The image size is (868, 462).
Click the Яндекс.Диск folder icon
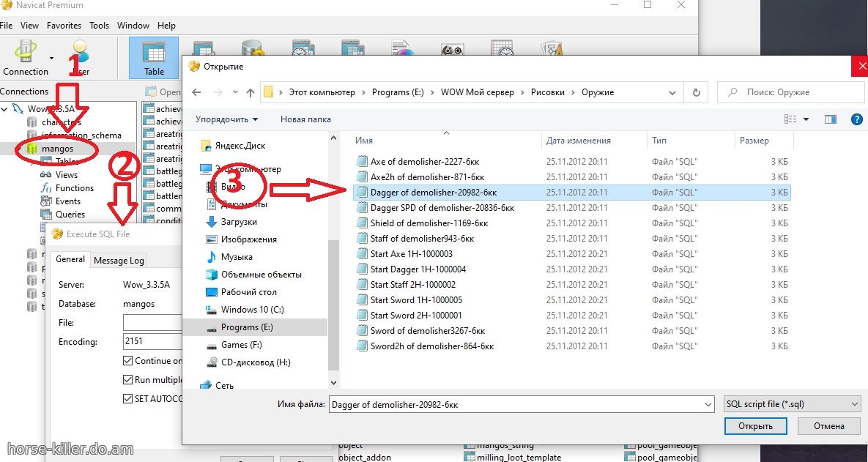[206, 146]
